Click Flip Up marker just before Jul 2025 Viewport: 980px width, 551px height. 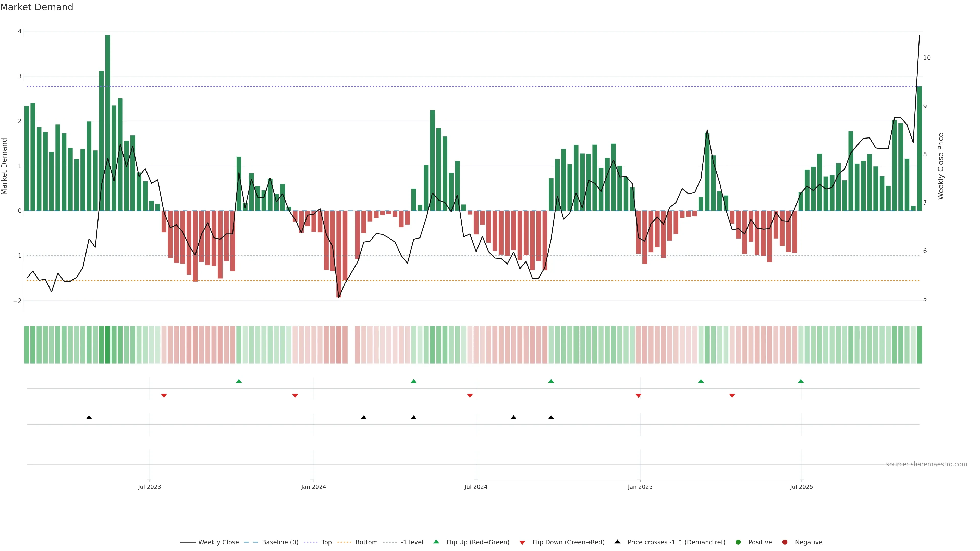click(801, 381)
